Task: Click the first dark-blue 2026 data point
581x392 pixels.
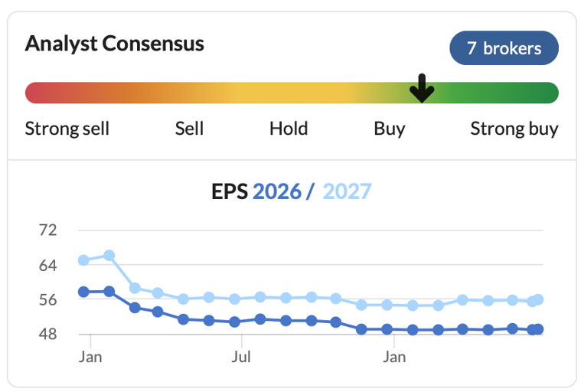Action: [83, 292]
